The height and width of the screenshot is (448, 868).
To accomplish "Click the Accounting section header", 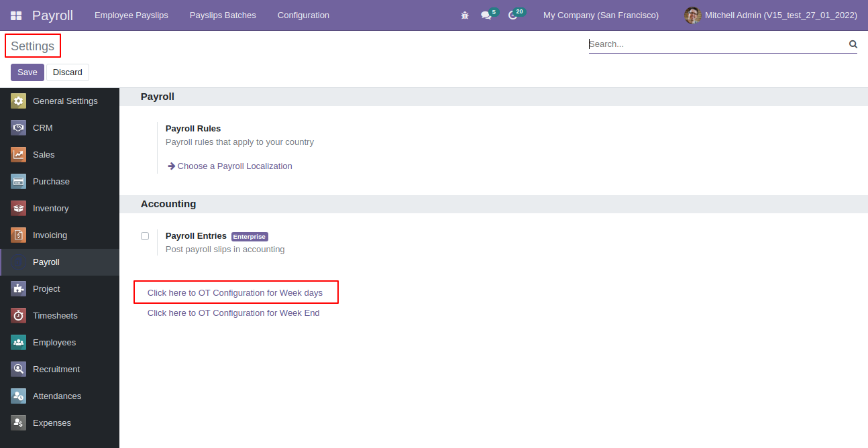I will click(x=168, y=204).
